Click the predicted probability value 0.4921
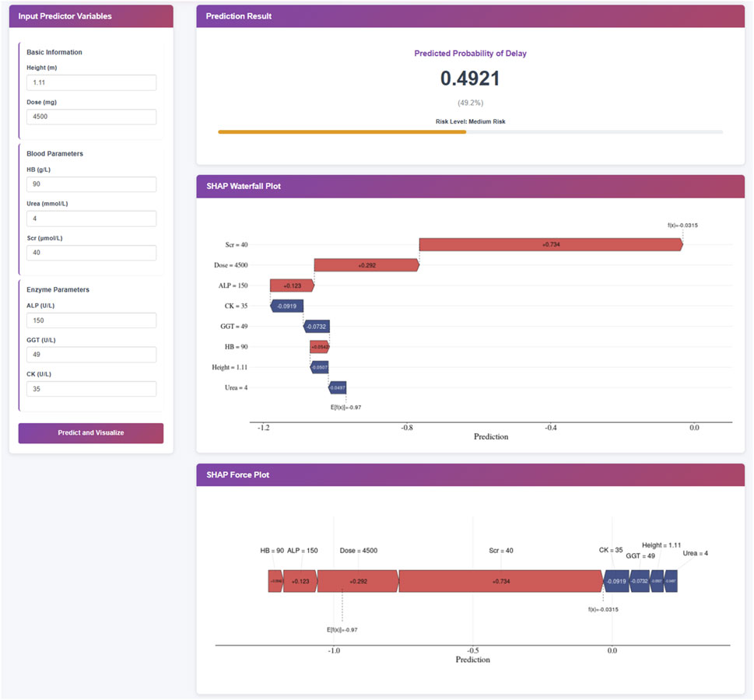754x700 pixels. pyautogui.click(x=470, y=79)
